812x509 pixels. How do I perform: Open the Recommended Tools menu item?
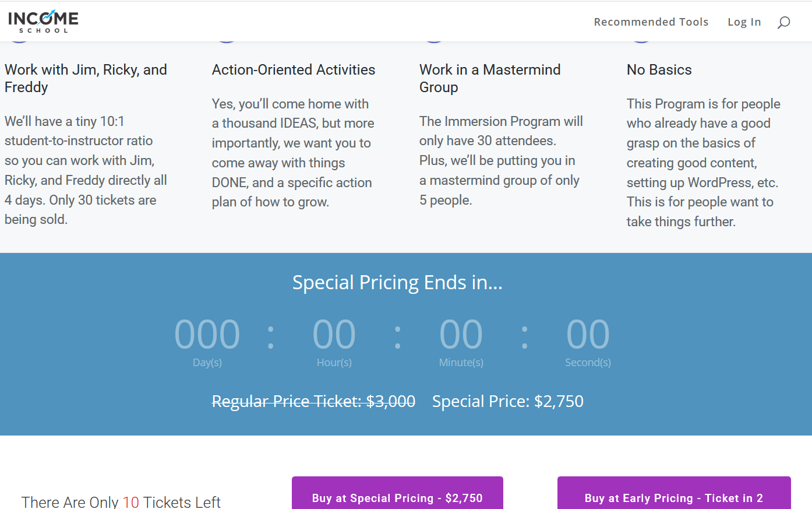651,22
